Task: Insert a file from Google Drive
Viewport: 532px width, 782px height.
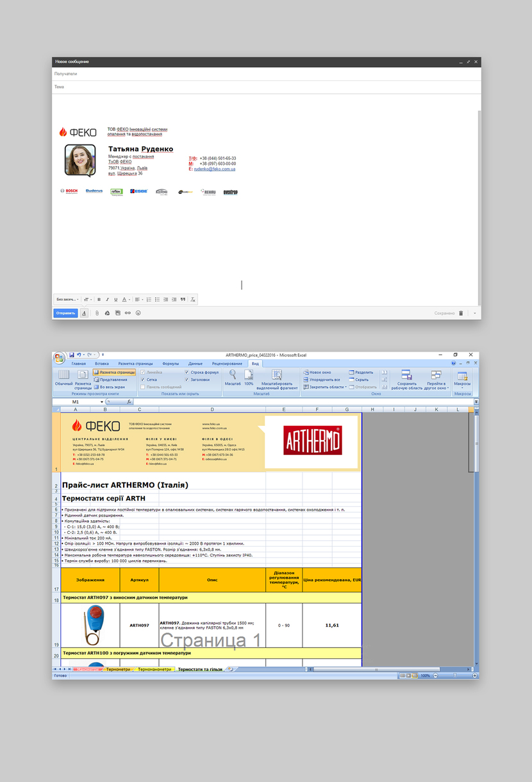Action: pos(108,313)
